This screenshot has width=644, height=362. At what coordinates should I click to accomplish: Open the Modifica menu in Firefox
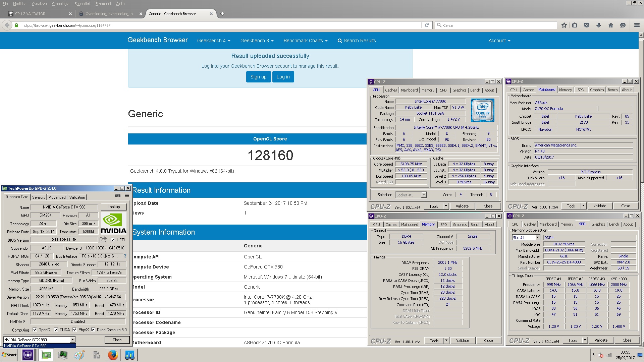point(19,4)
